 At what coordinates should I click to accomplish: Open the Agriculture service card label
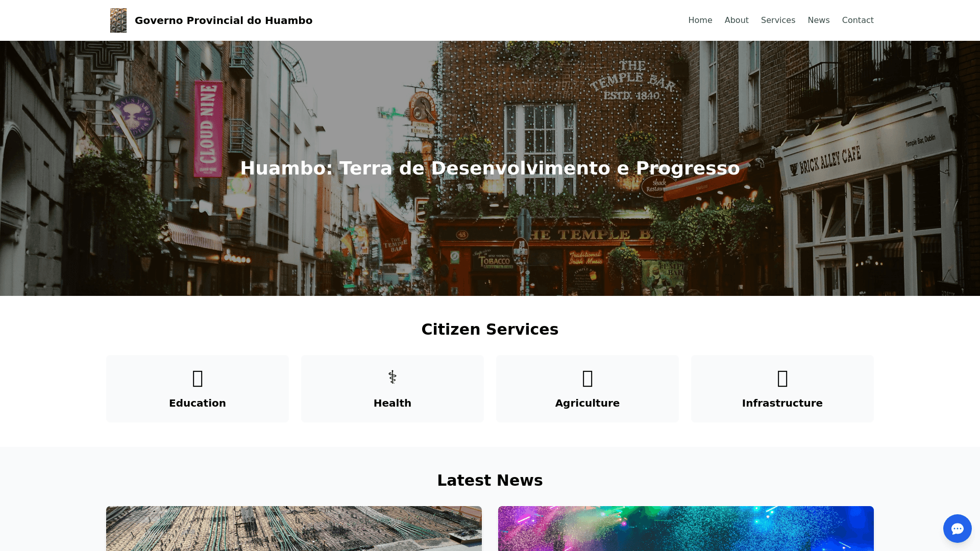(587, 403)
